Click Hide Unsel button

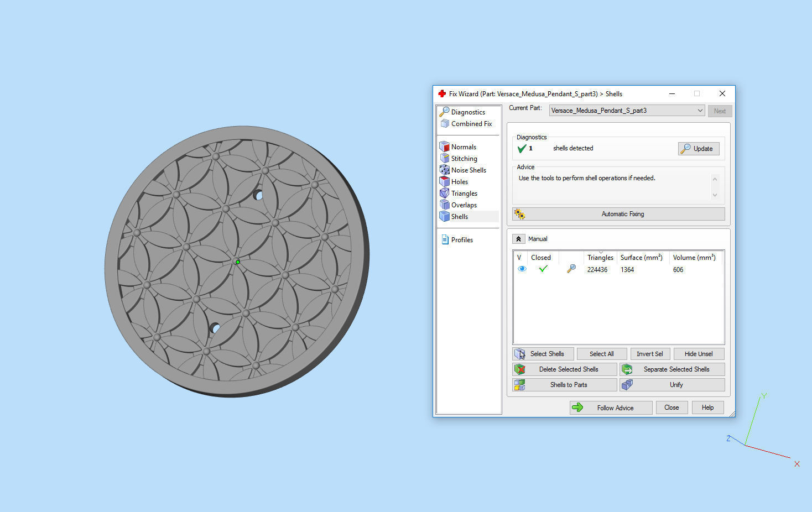699,354
